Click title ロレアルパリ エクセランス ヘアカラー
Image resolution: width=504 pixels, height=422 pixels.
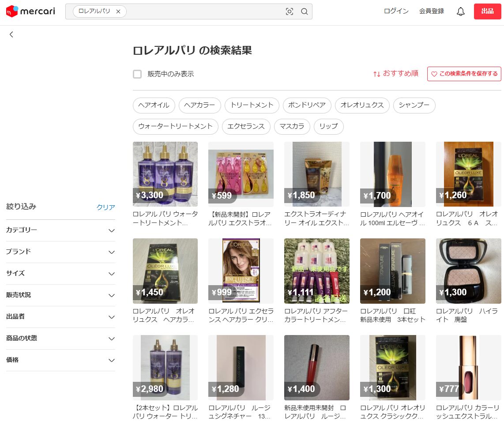click(x=241, y=315)
